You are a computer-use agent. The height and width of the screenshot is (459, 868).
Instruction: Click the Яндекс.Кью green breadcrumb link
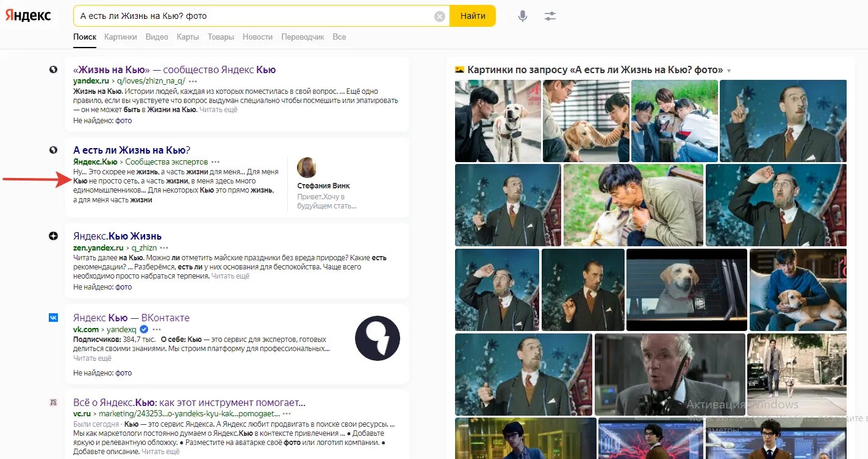point(95,162)
